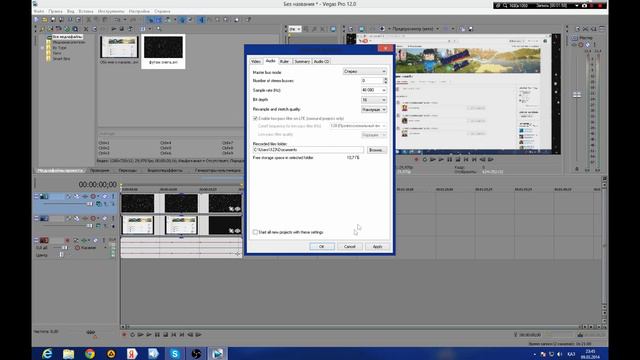
Task: Switch to the Audio CD tab
Action: (322, 62)
